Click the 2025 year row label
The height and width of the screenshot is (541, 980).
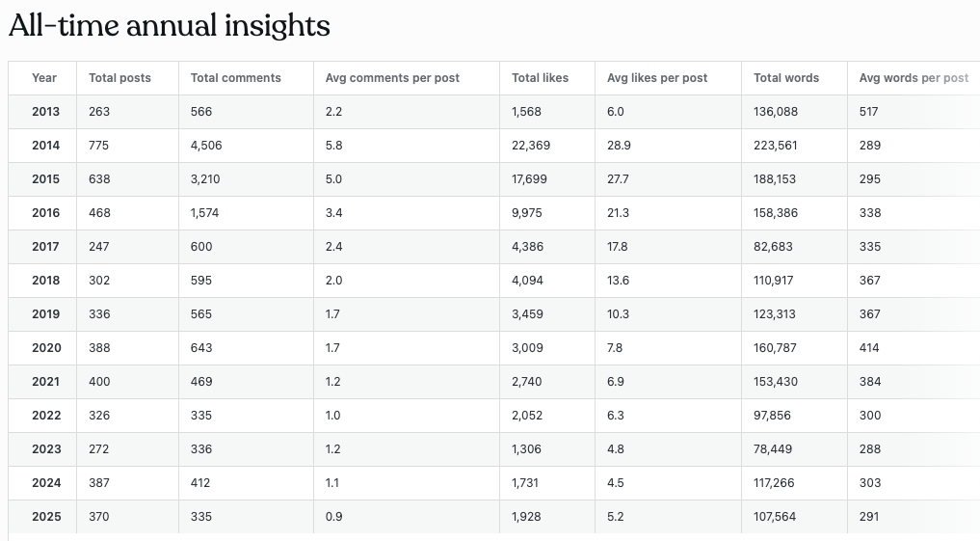click(45, 517)
